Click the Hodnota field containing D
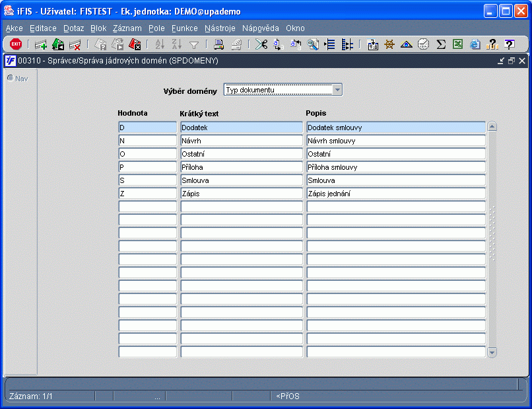532x409 pixels. pyautogui.click(x=148, y=128)
